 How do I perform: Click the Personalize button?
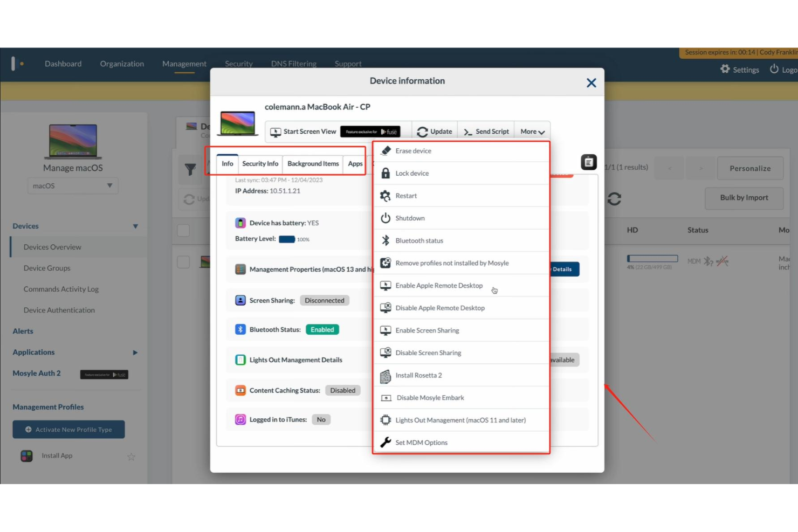pyautogui.click(x=750, y=169)
